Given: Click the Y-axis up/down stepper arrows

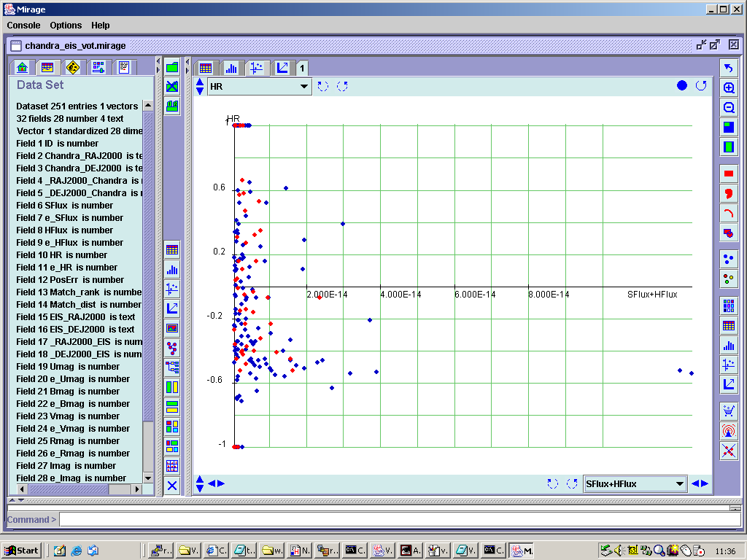Looking at the screenshot, I should (200, 87).
